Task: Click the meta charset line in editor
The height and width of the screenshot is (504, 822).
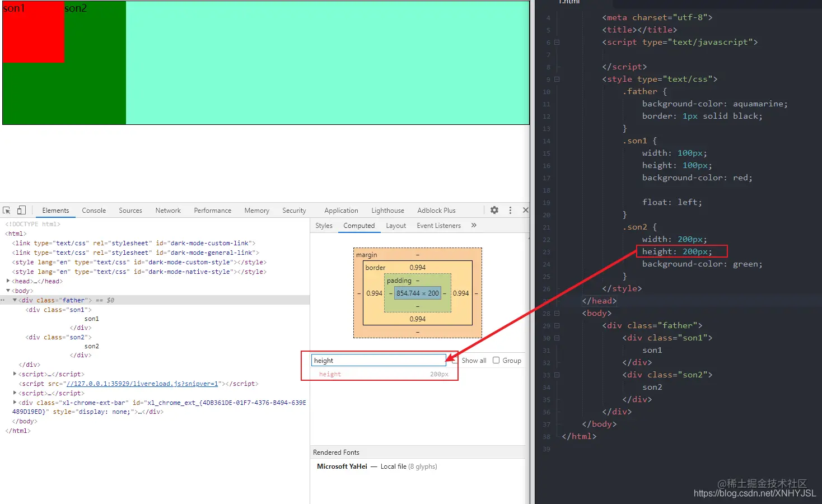Action: coord(657,17)
